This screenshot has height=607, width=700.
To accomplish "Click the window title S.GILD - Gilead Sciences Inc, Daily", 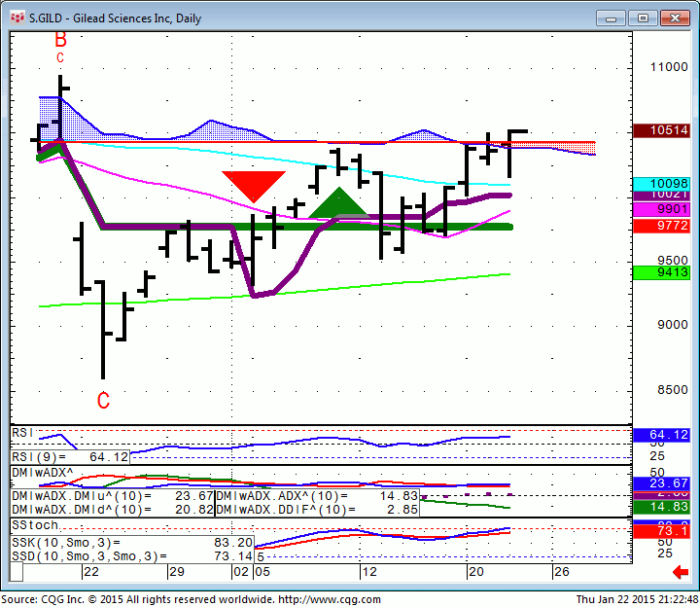I will coord(115,18).
